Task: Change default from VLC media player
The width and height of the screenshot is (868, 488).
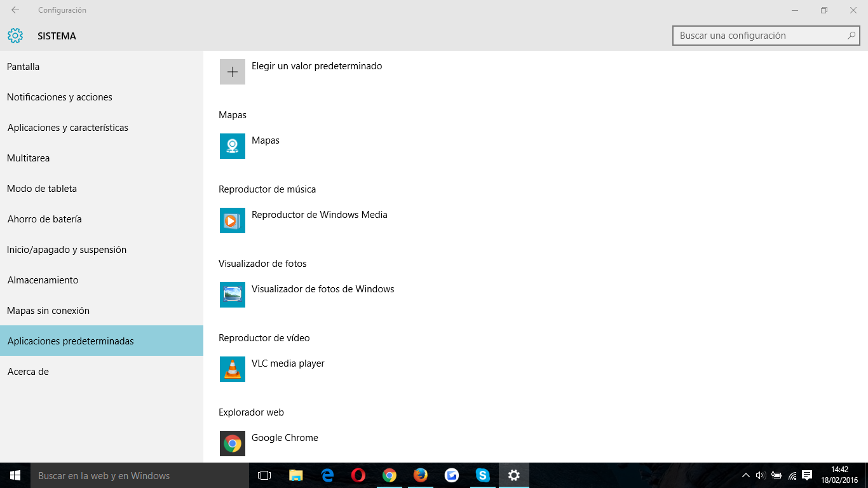Action: point(288,363)
